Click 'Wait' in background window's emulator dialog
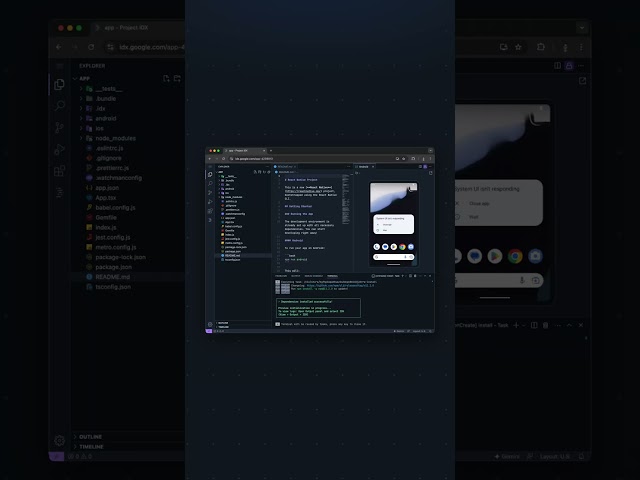The height and width of the screenshot is (480, 640). (473, 217)
